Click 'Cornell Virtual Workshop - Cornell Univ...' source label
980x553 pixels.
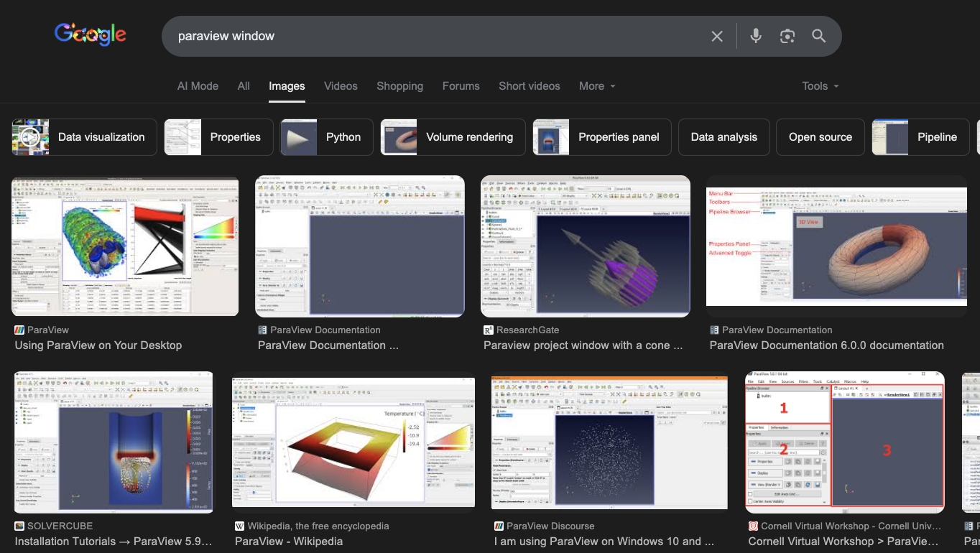[851, 526]
